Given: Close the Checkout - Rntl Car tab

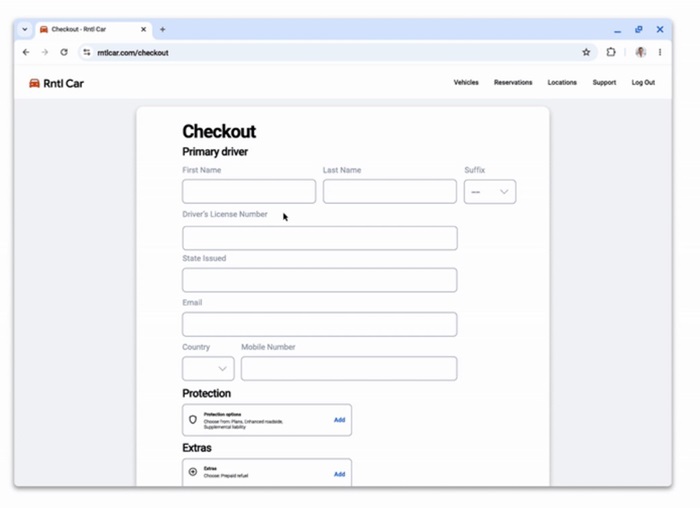Looking at the screenshot, I should coord(143,29).
